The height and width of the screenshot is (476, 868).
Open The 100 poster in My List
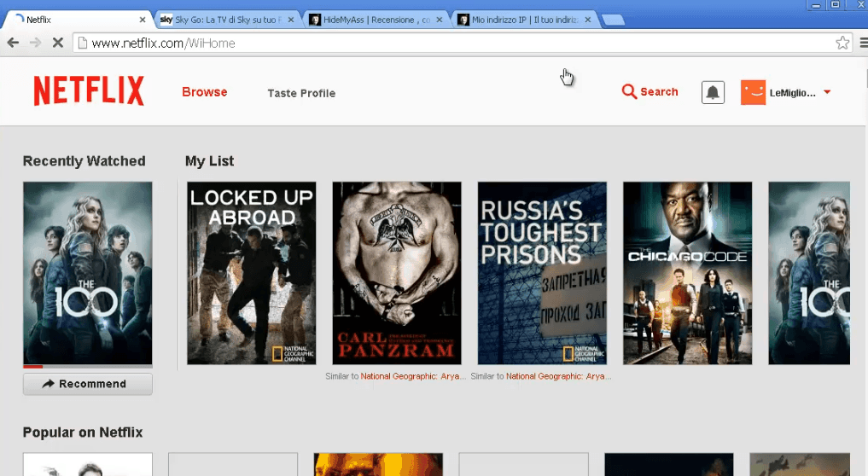click(x=809, y=273)
